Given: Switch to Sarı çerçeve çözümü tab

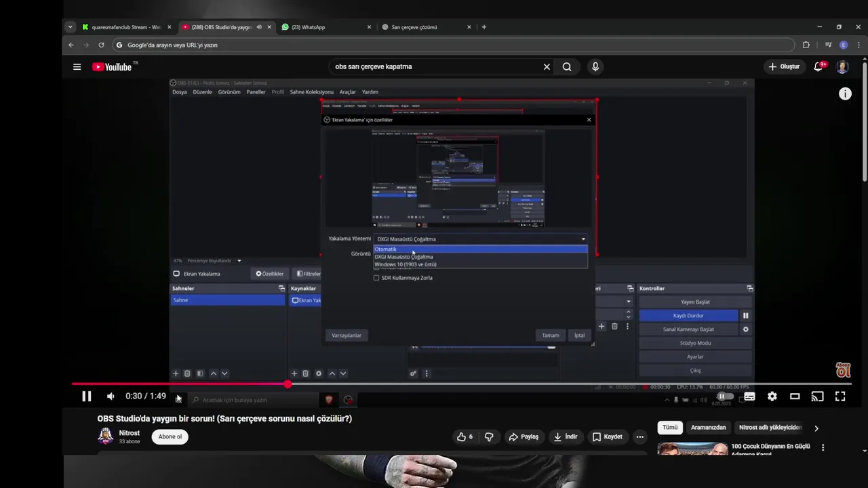Looking at the screenshot, I should coord(425,27).
